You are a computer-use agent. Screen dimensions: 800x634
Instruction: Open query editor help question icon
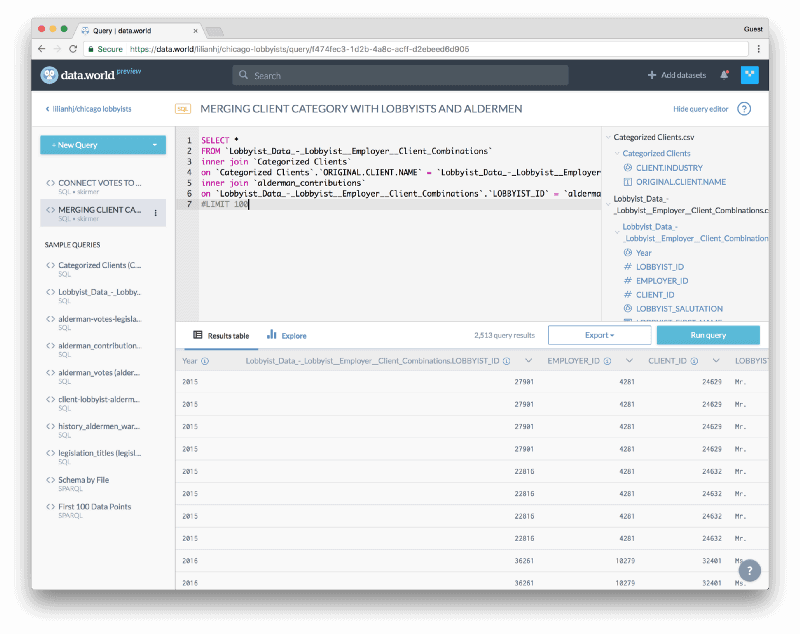[744, 109]
